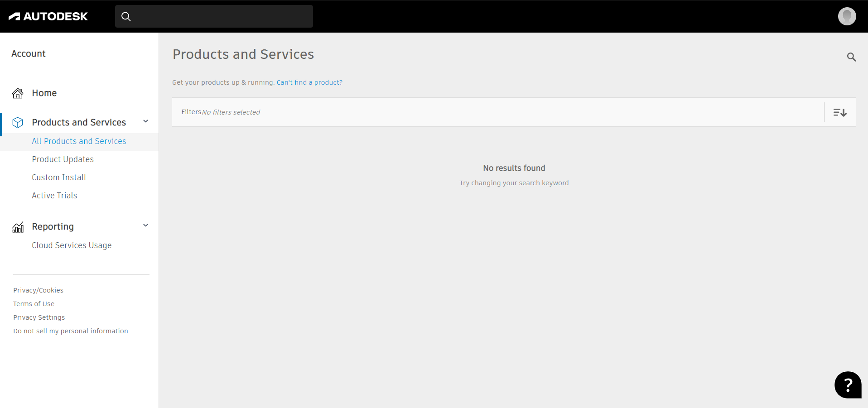This screenshot has width=868, height=408.
Task: Open the user profile avatar menu
Action: [847, 16]
